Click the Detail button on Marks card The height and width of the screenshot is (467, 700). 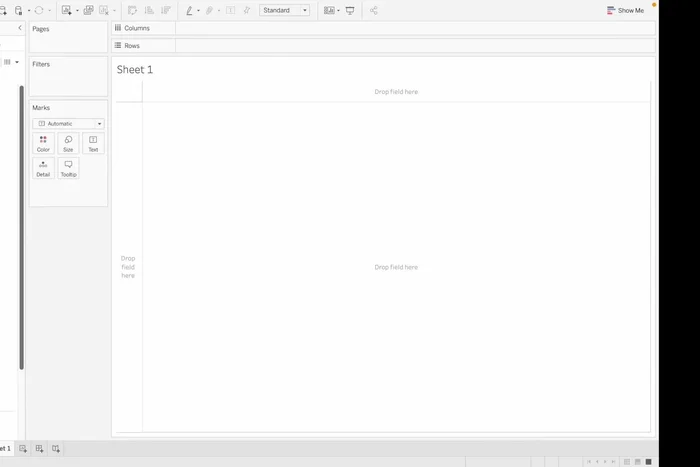[43, 168]
